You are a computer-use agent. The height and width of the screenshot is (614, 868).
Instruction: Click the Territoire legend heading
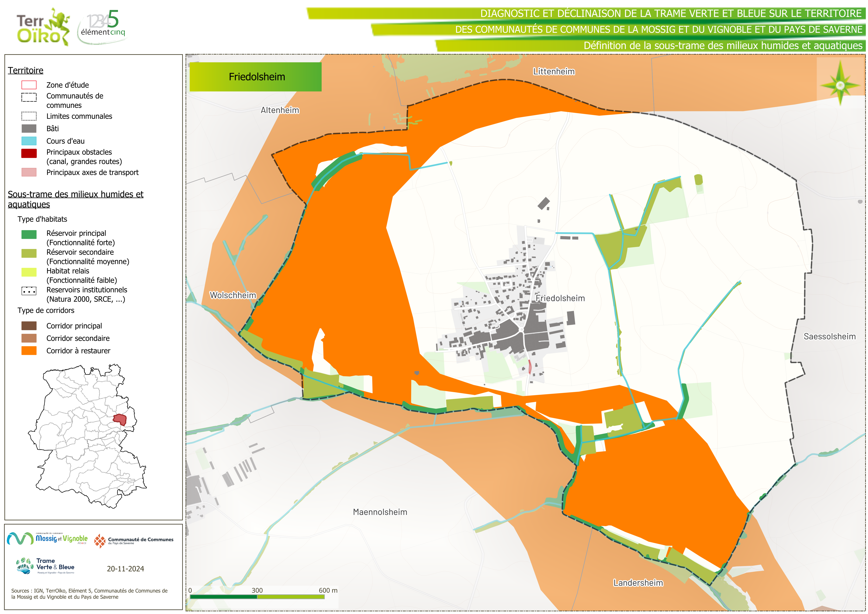26,70
